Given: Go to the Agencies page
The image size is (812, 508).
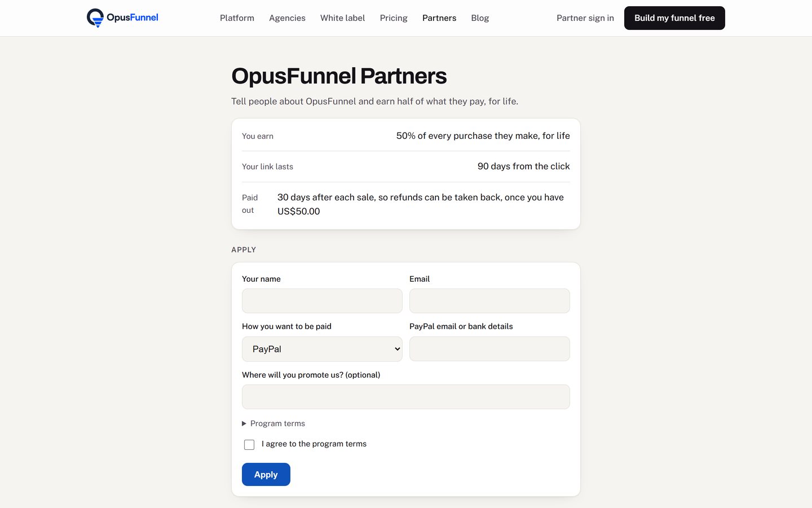Looking at the screenshot, I should coord(287,18).
